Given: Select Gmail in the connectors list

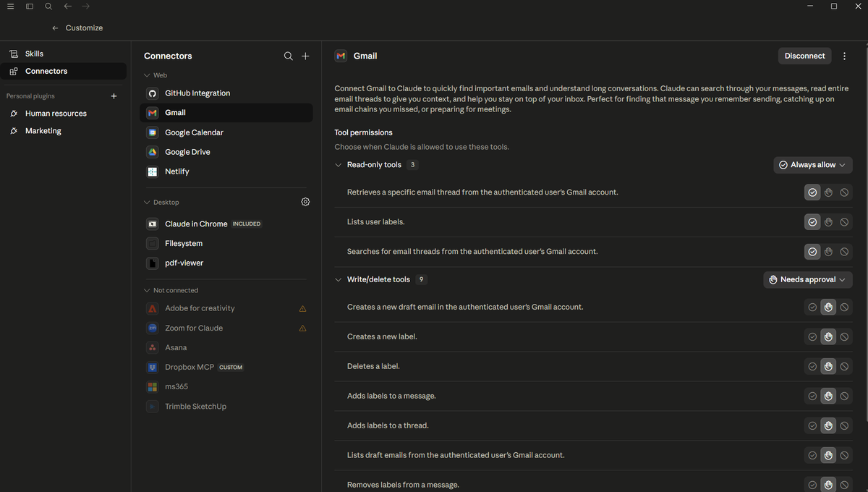Looking at the screenshot, I should click(x=226, y=113).
